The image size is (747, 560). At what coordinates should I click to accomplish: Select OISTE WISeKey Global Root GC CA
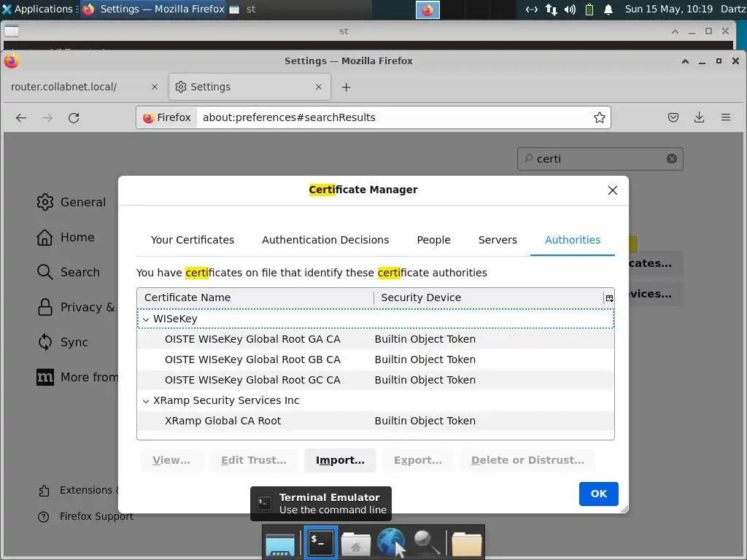(x=376, y=380)
